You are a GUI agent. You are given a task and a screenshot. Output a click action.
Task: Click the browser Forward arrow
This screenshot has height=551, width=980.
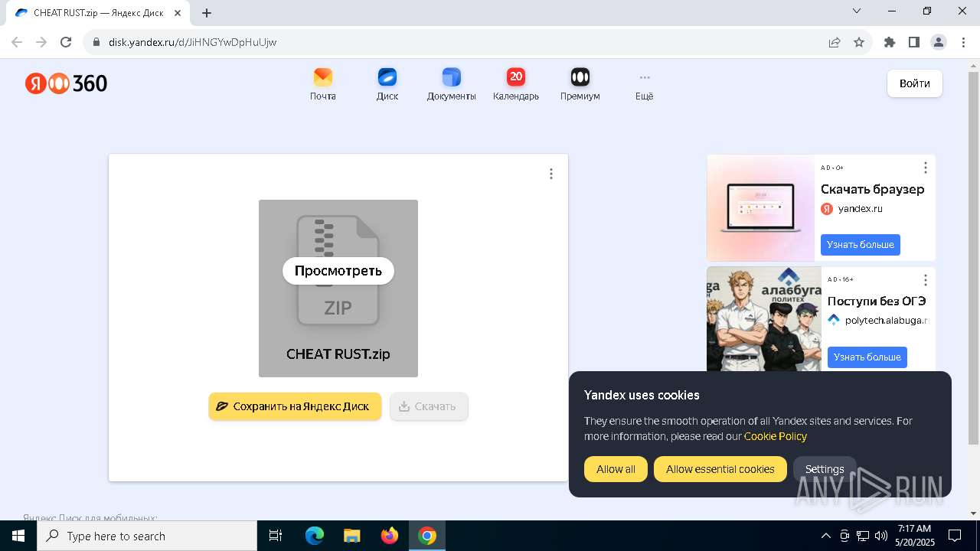(41, 42)
